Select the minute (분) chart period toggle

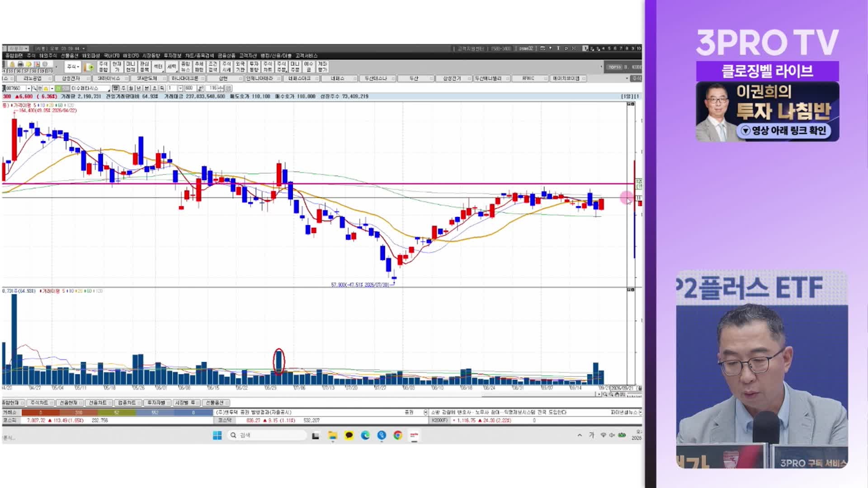pos(146,88)
